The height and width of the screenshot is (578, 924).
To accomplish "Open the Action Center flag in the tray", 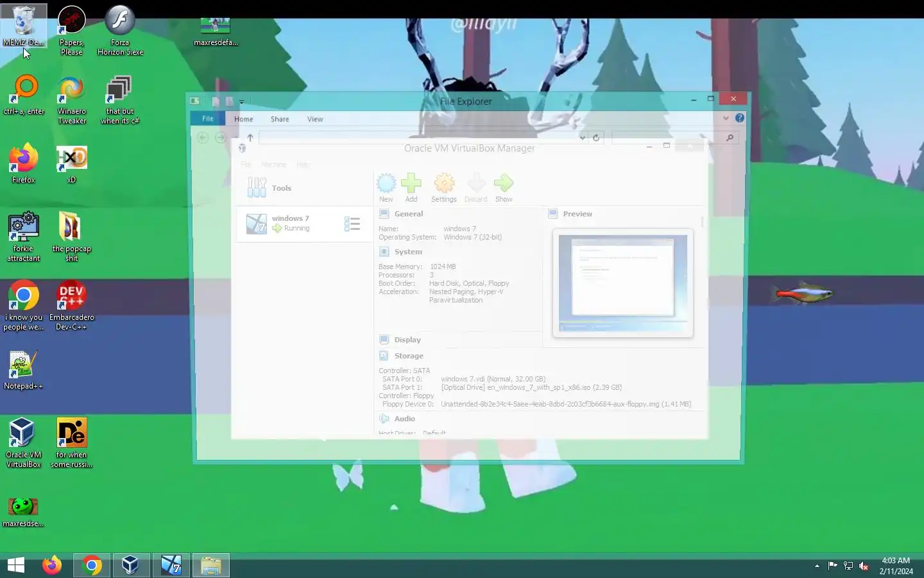I will 832,566.
